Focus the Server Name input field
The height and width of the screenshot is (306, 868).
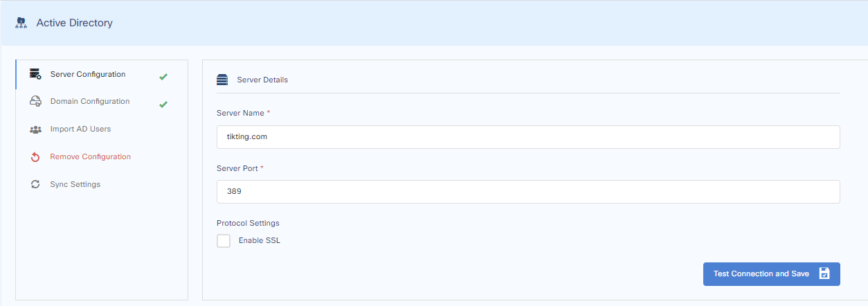point(528,137)
